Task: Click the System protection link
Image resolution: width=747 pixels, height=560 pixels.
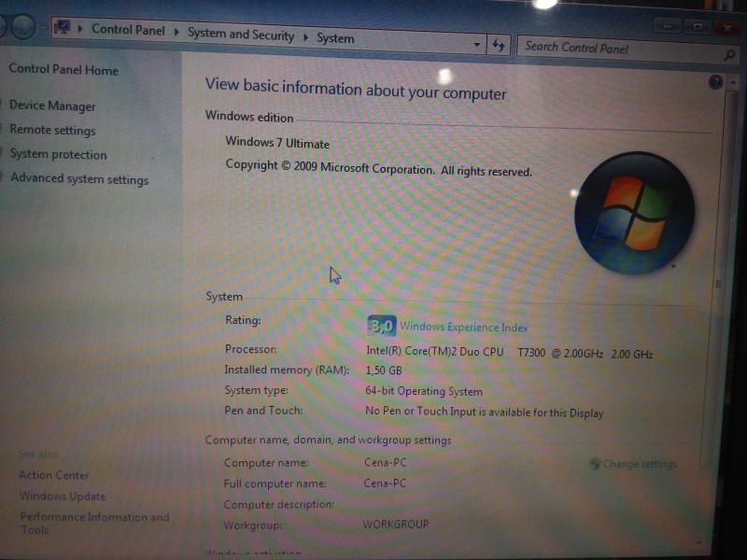Action: 59,155
